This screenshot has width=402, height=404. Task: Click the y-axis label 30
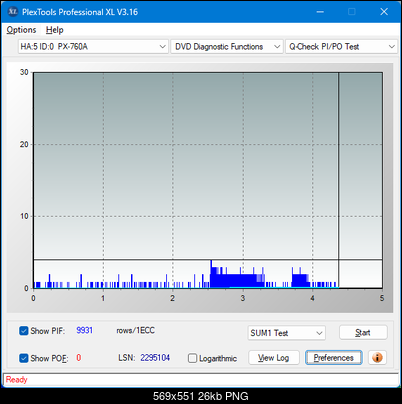[x=24, y=72]
